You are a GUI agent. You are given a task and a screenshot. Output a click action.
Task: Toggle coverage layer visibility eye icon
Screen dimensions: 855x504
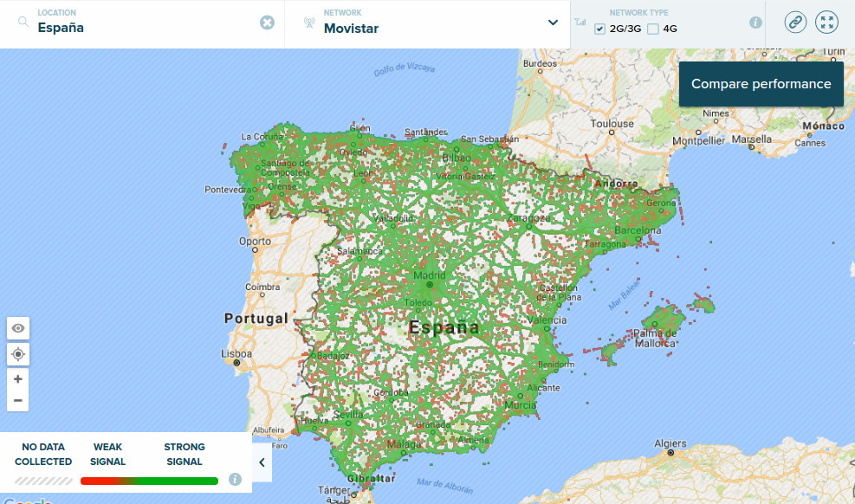coord(18,328)
